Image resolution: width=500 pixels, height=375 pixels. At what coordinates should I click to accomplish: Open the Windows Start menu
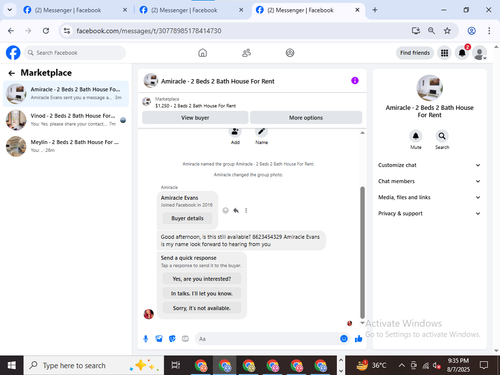[x=11, y=365]
